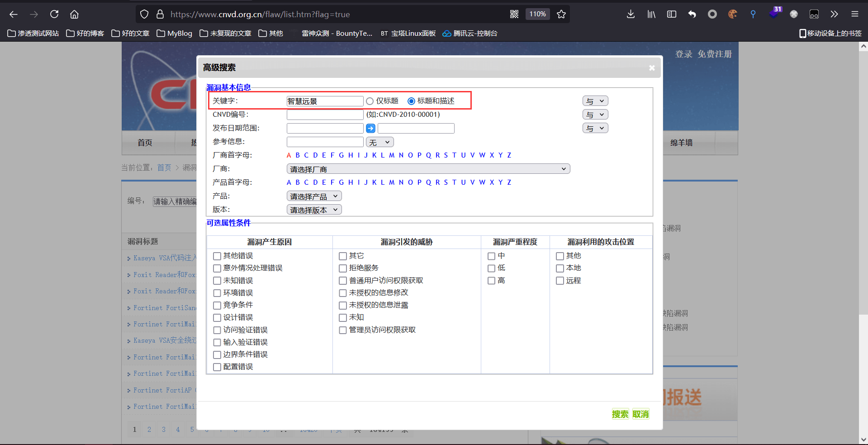868x445 pixels.
Task: Open the 与 dropdown beside 关键字 row
Action: click(595, 101)
